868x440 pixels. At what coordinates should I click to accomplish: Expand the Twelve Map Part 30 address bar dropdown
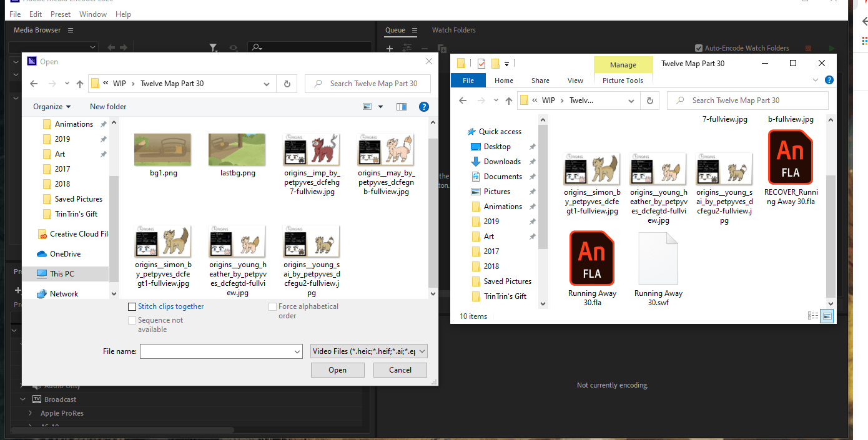point(267,83)
